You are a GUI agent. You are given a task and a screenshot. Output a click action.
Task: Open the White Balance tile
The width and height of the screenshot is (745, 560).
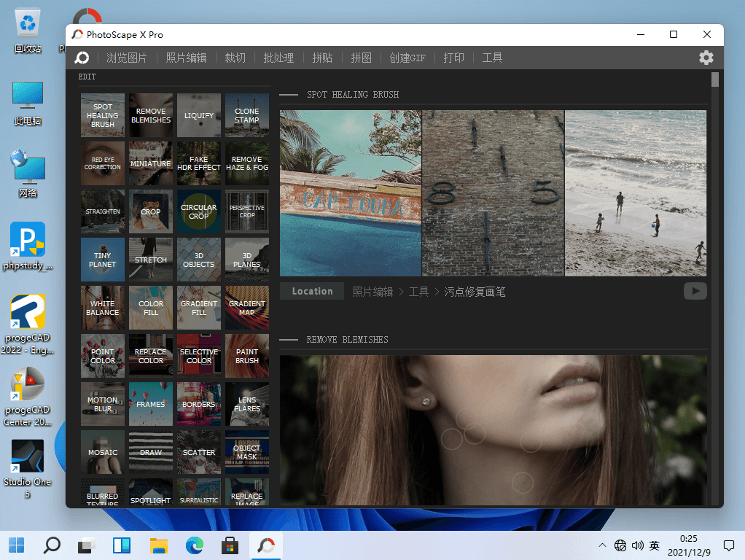tap(103, 308)
